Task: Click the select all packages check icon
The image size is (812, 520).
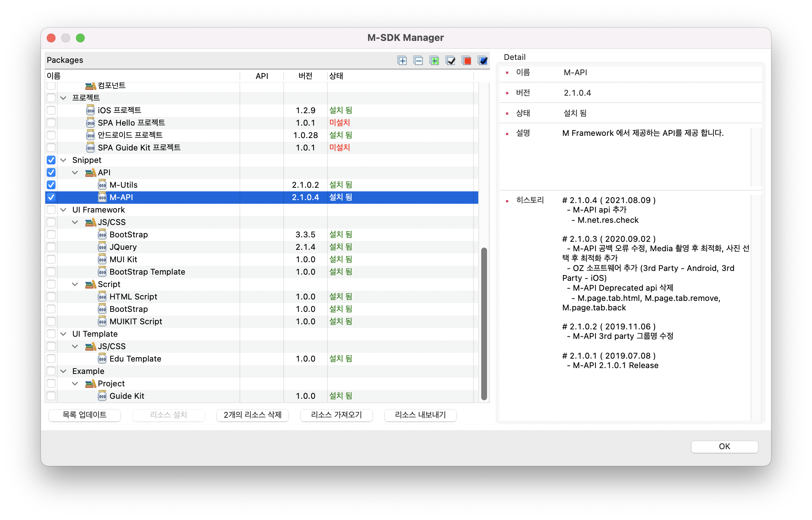Action: [x=450, y=61]
